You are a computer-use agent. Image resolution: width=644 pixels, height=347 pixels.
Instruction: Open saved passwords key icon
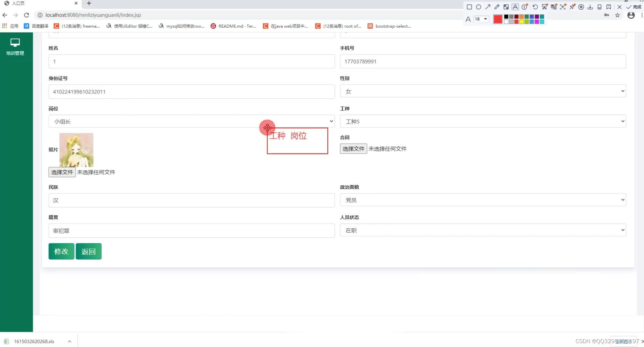606,15
